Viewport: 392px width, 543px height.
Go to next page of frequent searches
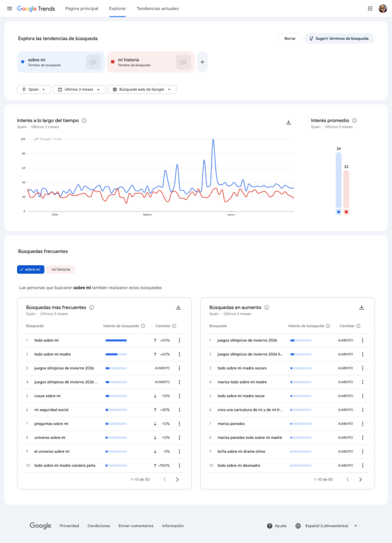(x=177, y=479)
